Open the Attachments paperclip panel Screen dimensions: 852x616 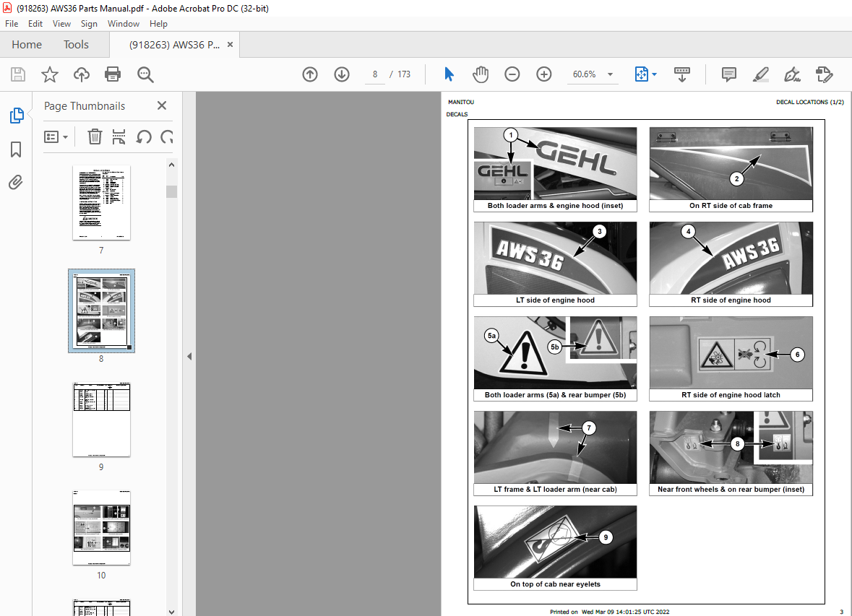click(x=16, y=182)
